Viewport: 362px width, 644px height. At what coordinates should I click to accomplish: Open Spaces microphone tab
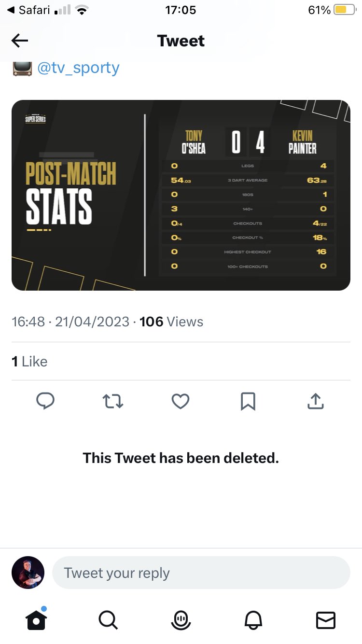click(x=181, y=618)
